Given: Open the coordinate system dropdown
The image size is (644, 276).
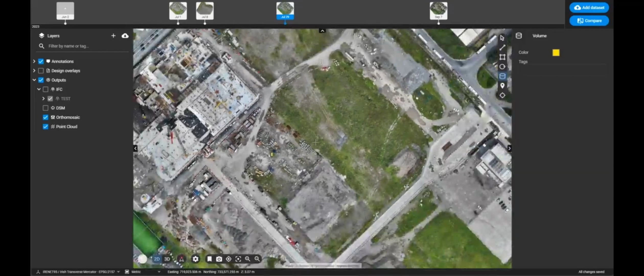Looking at the screenshot, I should tap(118, 272).
